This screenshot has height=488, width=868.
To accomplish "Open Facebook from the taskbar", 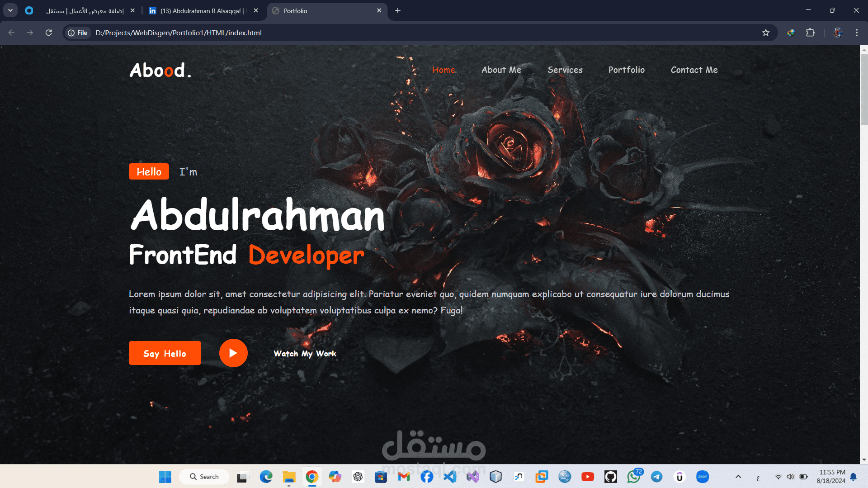I will click(427, 477).
